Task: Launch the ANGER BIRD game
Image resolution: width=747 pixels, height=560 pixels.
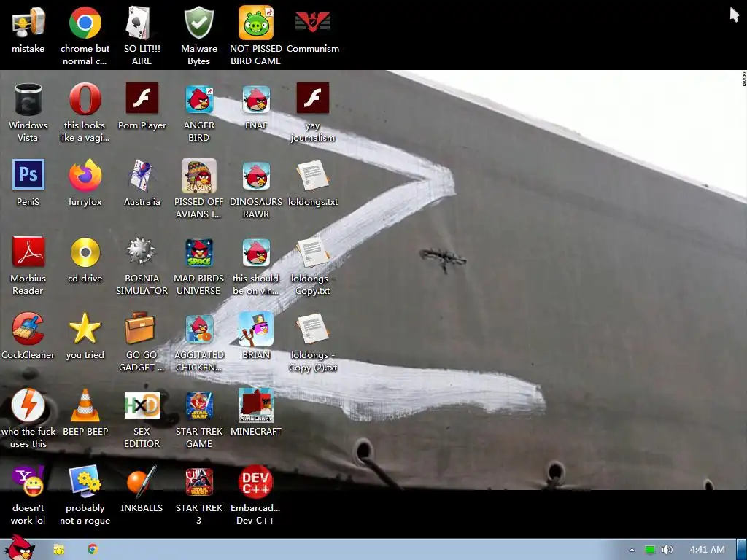Action: [x=198, y=99]
